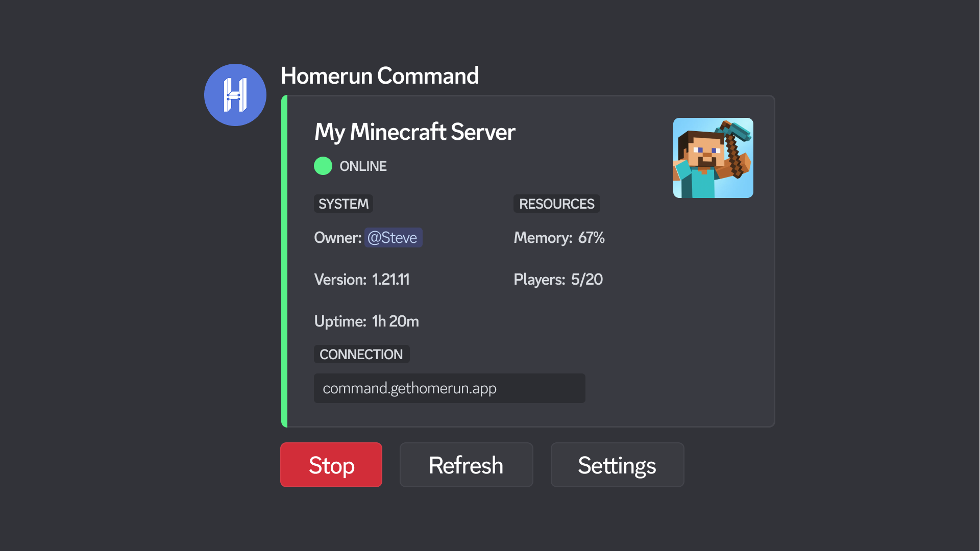Open the Settings panel
The height and width of the screenshot is (551, 980).
click(617, 465)
